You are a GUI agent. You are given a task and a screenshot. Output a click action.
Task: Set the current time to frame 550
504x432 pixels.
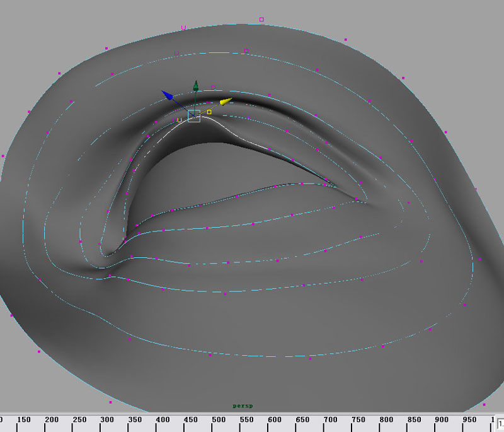click(247, 420)
